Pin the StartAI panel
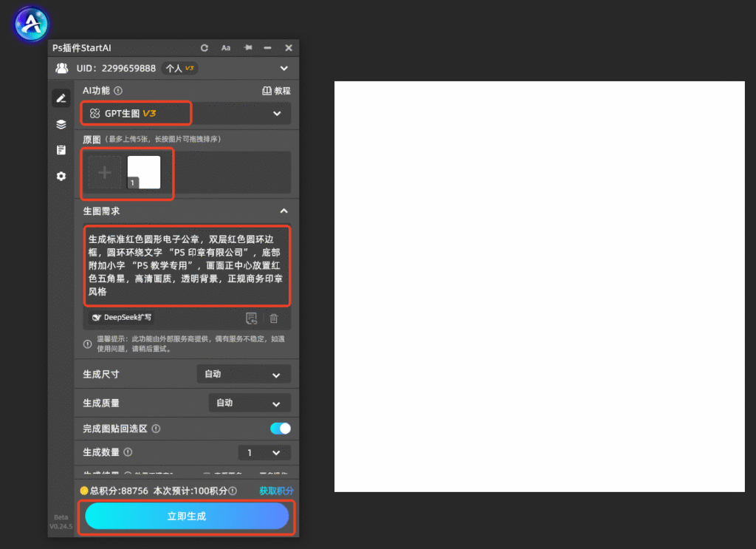 tap(248, 47)
